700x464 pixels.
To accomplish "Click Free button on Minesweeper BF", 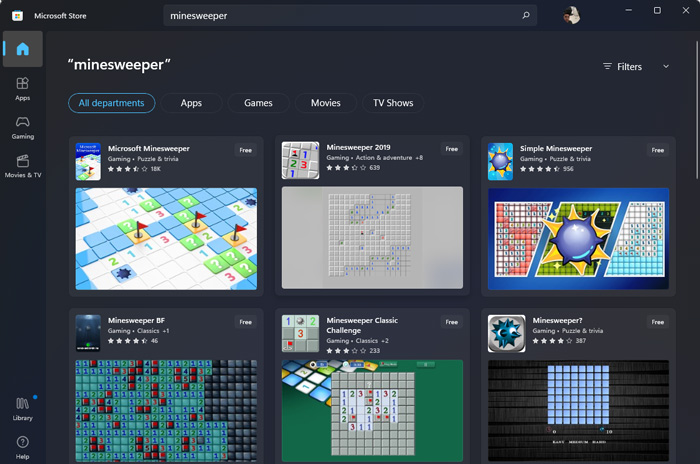I will tap(246, 322).
